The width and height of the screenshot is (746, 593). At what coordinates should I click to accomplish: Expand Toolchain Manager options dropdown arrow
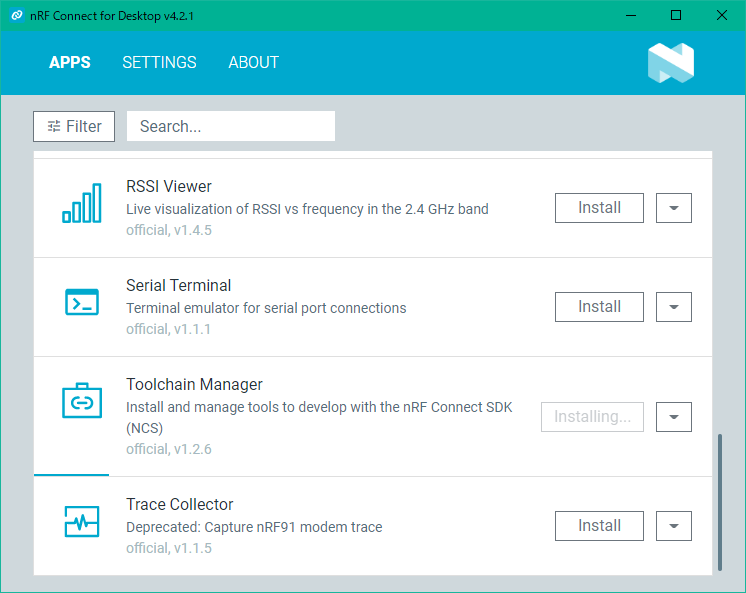coord(674,417)
